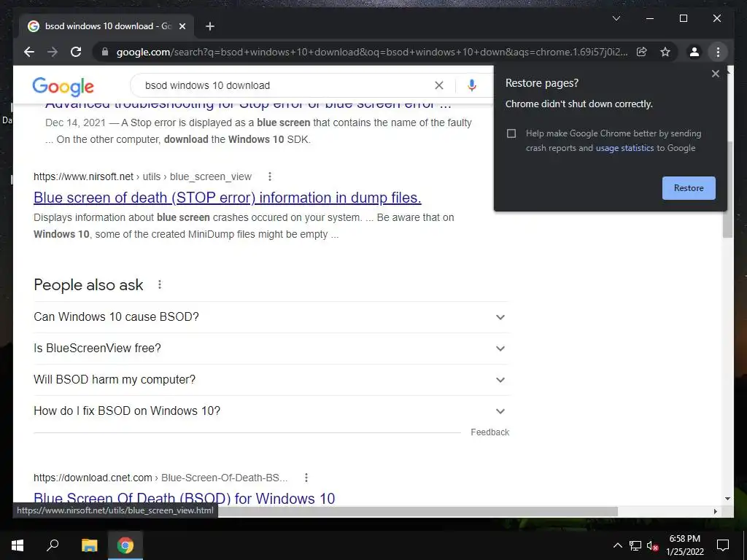
Task: Expand Is BlueScreenView free? question
Action: point(271,349)
